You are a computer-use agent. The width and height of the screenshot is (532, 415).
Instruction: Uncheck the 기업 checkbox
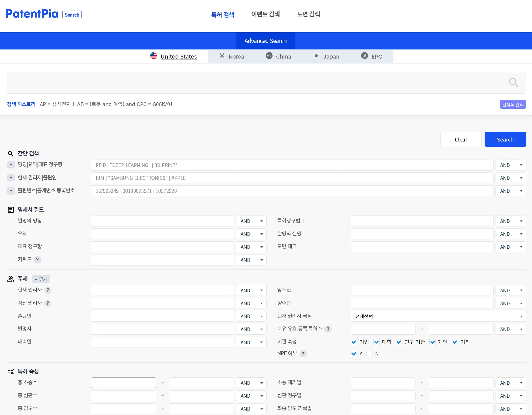(354, 342)
